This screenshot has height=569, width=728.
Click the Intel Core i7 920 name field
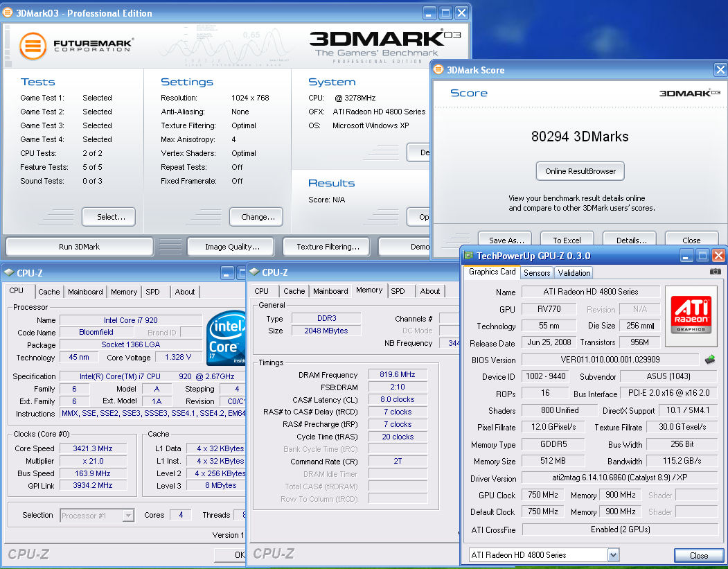click(131, 320)
